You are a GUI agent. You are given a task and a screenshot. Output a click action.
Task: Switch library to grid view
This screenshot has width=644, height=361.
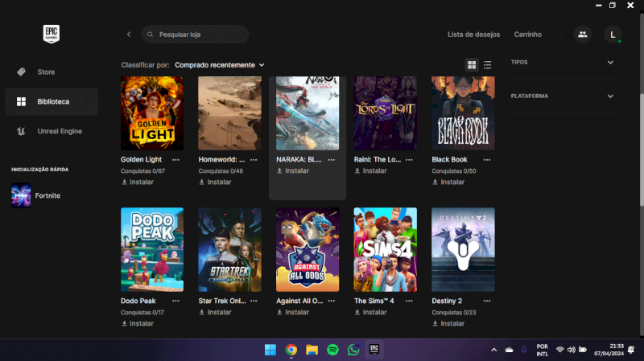pyautogui.click(x=472, y=65)
